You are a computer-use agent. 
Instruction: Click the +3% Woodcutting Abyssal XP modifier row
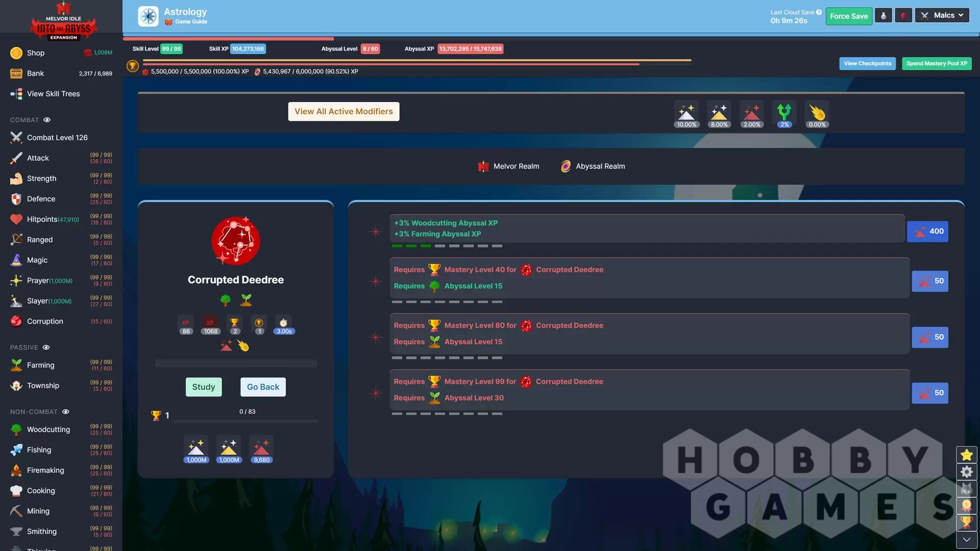point(647,229)
